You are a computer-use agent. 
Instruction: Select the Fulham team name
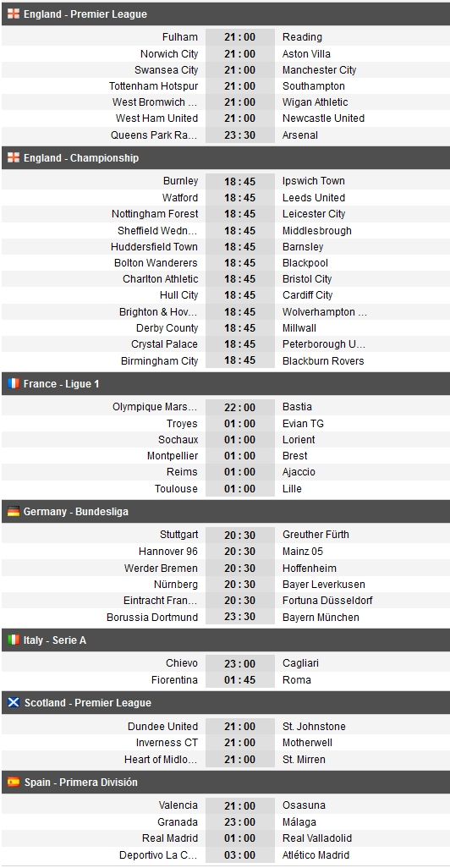[x=180, y=37]
